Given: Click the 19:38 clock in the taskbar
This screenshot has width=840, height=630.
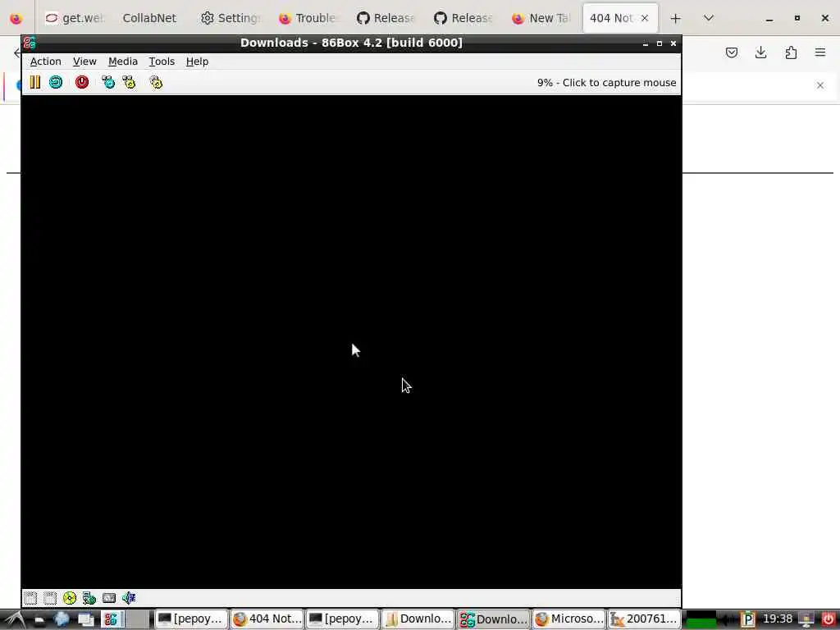Looking at the screenshot, I should coord(778,619).
